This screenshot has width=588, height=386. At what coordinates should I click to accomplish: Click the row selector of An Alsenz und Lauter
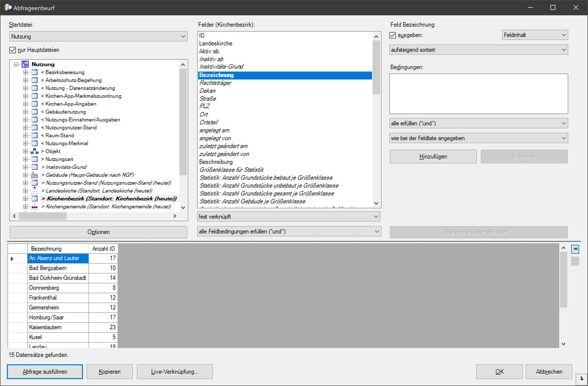tap(18, 259)
